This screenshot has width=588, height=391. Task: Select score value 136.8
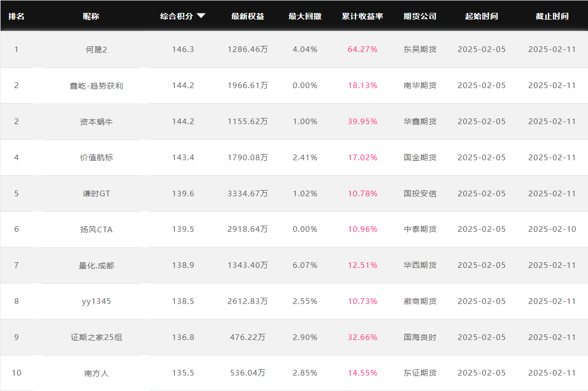[x=183, y=337]
